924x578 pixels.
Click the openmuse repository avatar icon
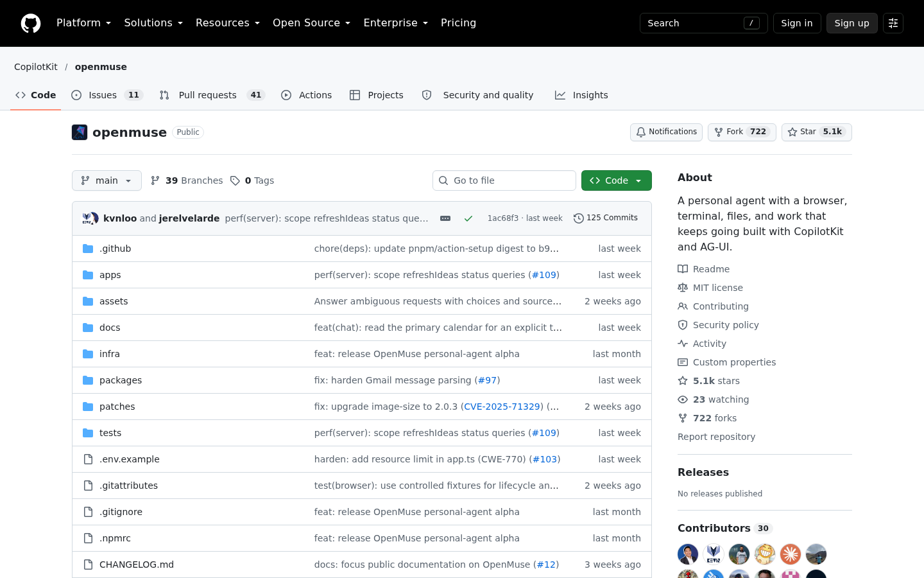click(80, 132)
